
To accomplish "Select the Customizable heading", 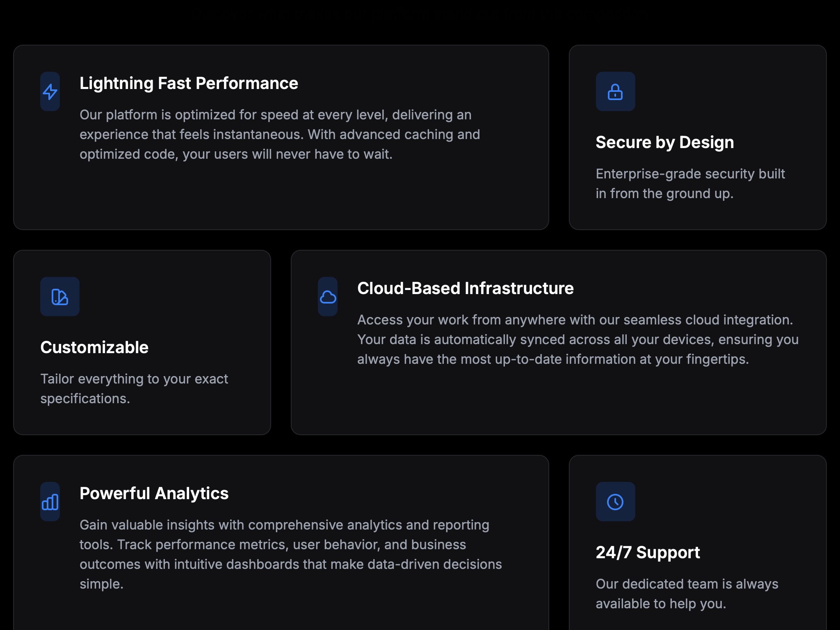I will point(94,347).
